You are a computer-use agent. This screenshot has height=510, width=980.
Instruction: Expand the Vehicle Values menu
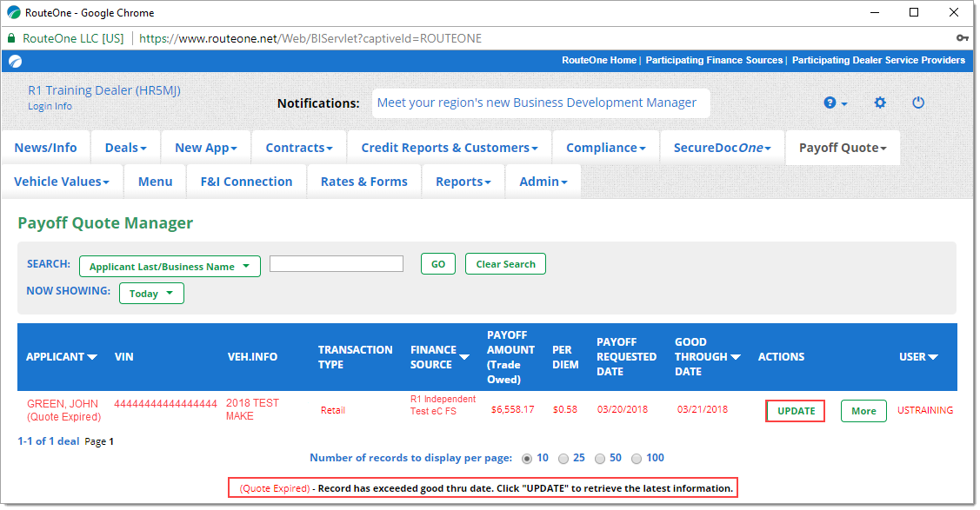(62, 182)
